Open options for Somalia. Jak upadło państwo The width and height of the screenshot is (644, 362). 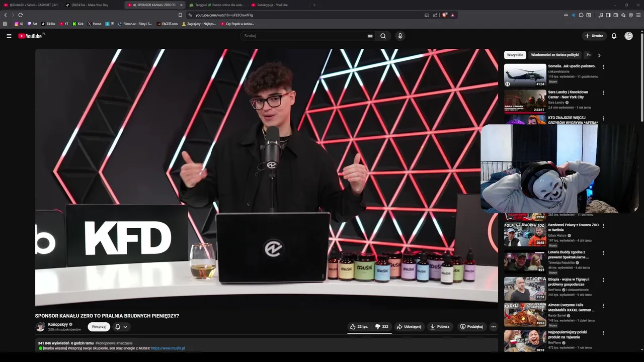tap(603, 66)
